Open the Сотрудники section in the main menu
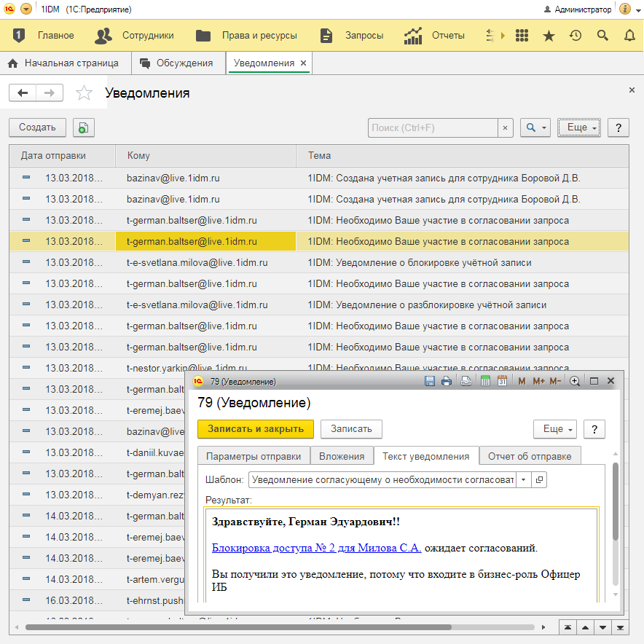The height and width of the screenshot is (644, 644). (x=136, y=35)
